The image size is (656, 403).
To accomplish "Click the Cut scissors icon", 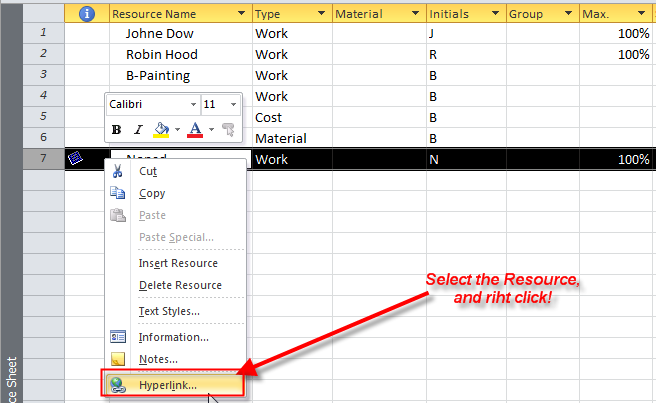I will tap(118, 171).
